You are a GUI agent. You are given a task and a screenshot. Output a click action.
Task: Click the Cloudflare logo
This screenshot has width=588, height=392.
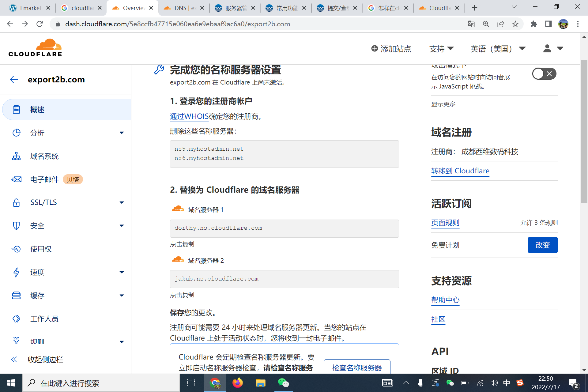(x=35, y=47)
